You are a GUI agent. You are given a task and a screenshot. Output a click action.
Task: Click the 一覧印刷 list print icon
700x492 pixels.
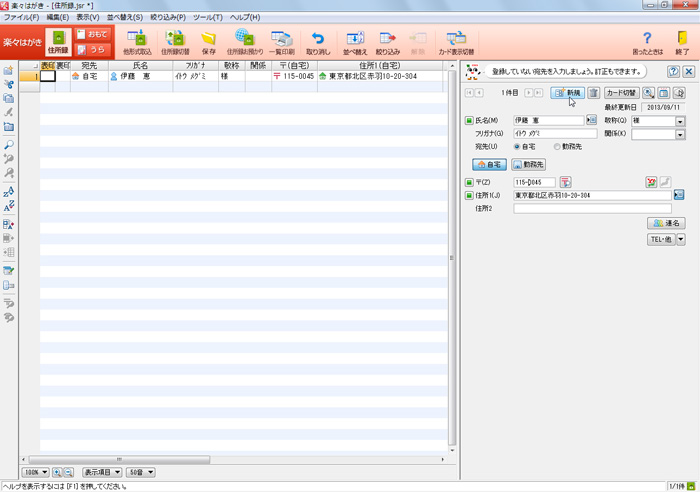point(281,42)
